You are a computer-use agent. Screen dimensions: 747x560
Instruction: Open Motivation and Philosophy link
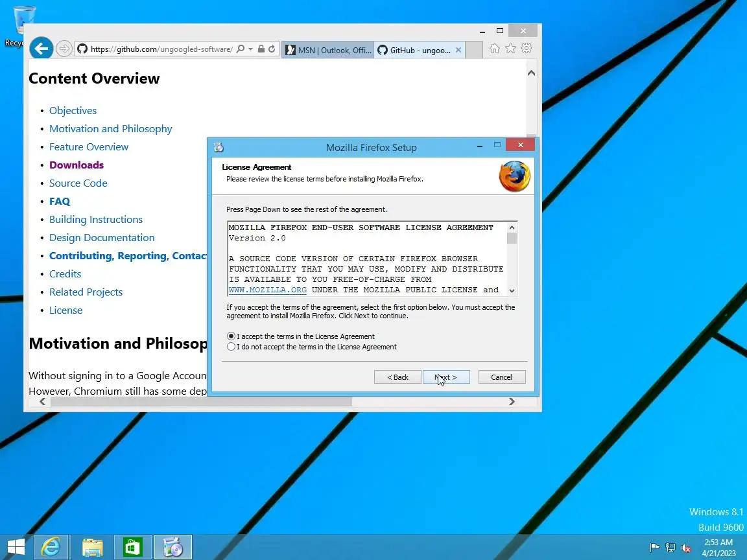click(x=110, y=128)
